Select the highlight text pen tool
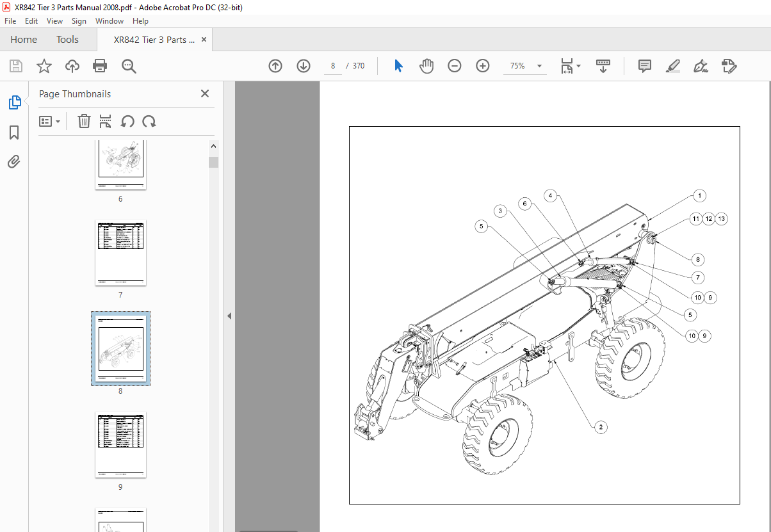Screen dimensions: 771x532 coord(672,66)
